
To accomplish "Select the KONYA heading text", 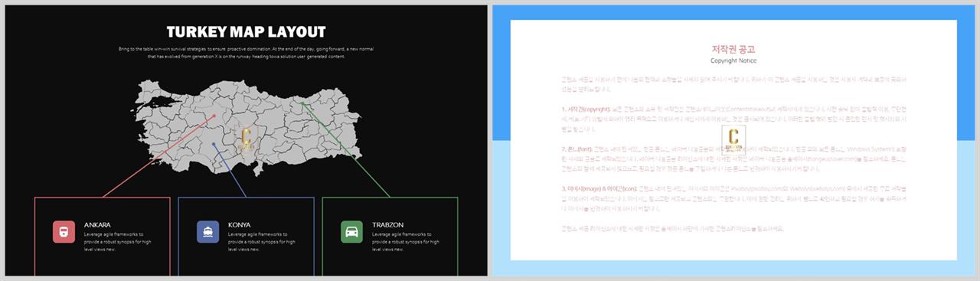I will 239,224.
